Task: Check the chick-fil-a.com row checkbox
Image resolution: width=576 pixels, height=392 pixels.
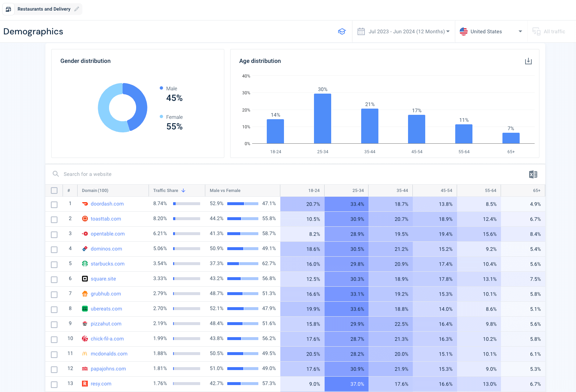Action: pyautogui.click(x=54, y=340)
